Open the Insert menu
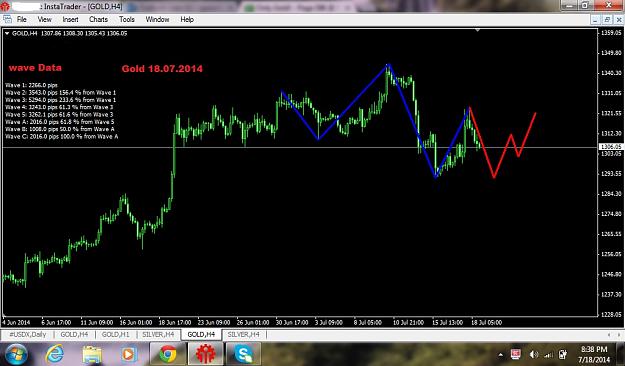625x366 pixels. pos(70,19)
